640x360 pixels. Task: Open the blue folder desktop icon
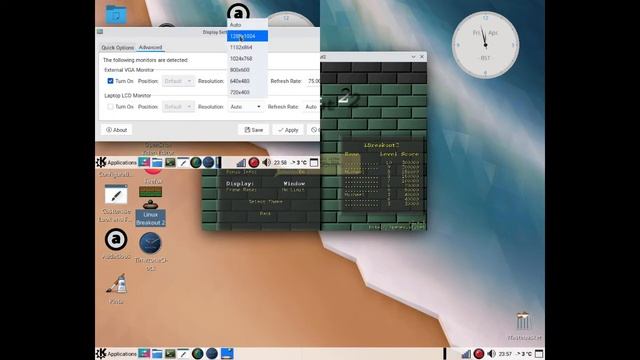[x=116, y=15]
